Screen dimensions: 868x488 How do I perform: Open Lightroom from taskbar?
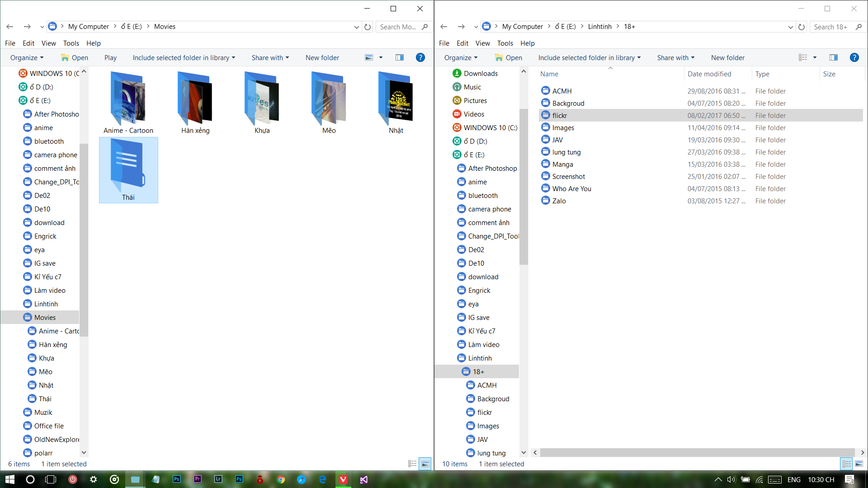pos(218,479)
